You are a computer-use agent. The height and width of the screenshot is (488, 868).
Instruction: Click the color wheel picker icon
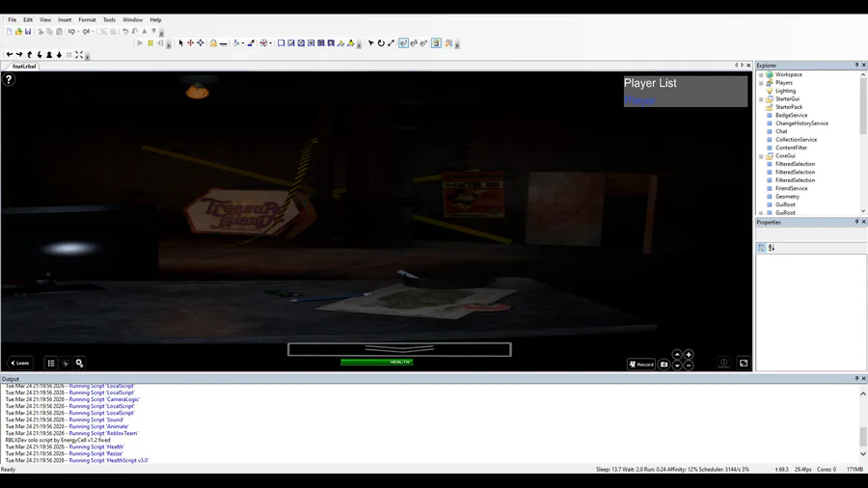(263, 43)
